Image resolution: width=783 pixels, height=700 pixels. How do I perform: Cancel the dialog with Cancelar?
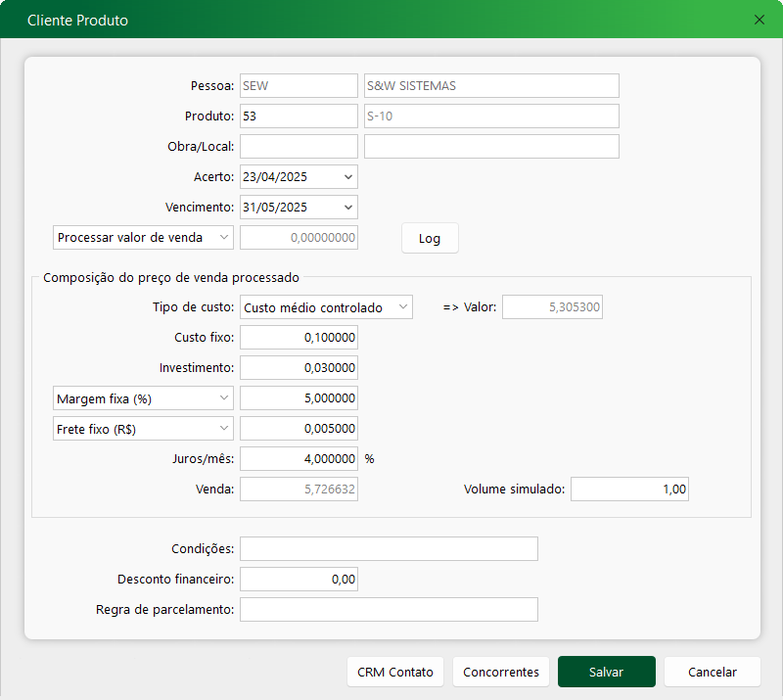(713, 672)
